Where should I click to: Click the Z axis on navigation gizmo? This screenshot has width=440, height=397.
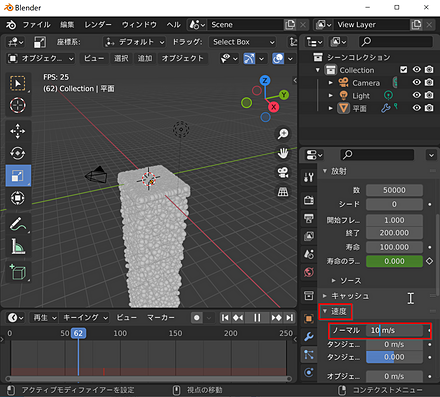tap(265, 80)
